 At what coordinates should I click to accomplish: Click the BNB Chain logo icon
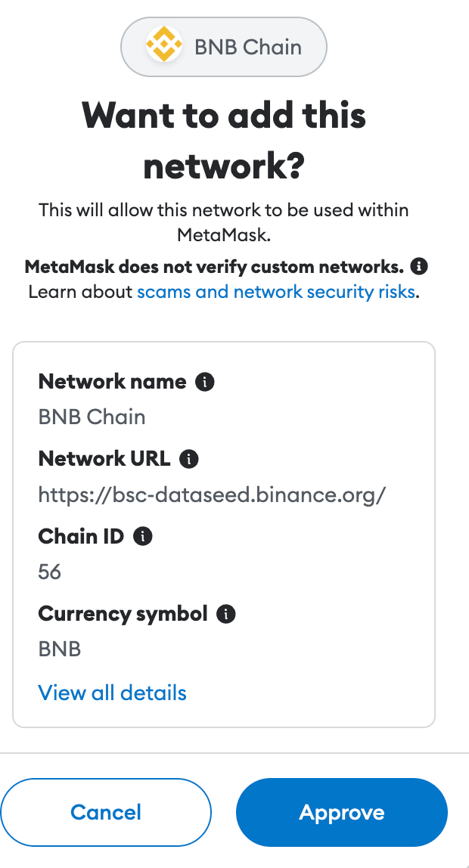tap(164, 46)
